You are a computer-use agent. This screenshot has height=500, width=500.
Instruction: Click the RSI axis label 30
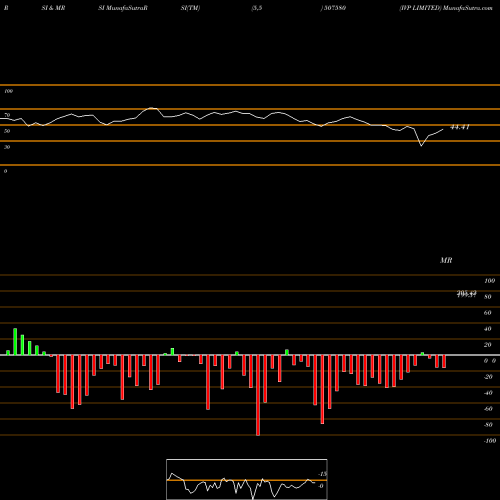tap(7, 147)
